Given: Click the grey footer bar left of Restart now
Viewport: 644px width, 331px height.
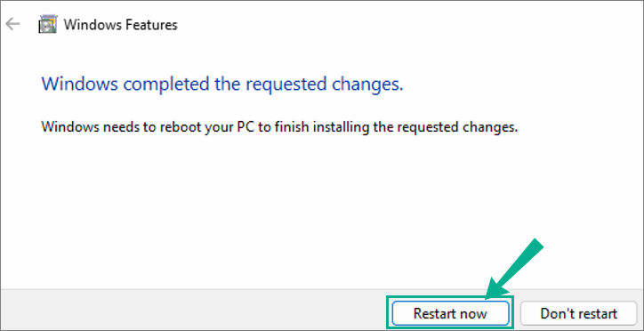Looking at the screenshot, I should (193, 310).
